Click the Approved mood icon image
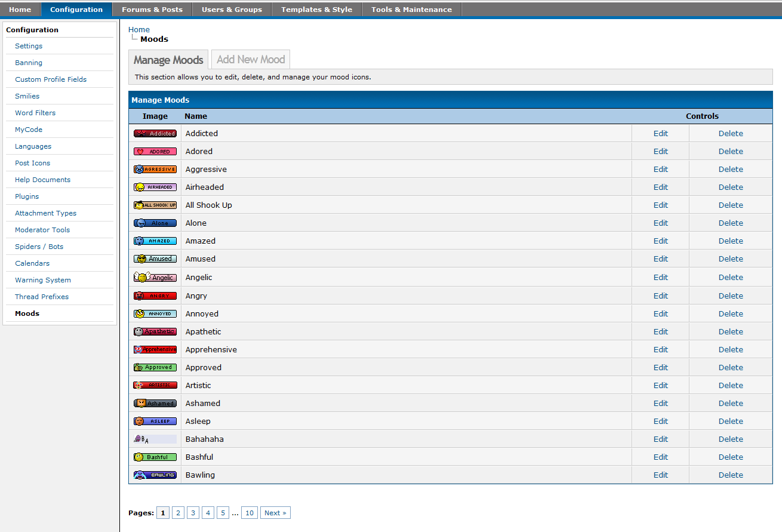This screenshot has height=532, width=782. 155,368
